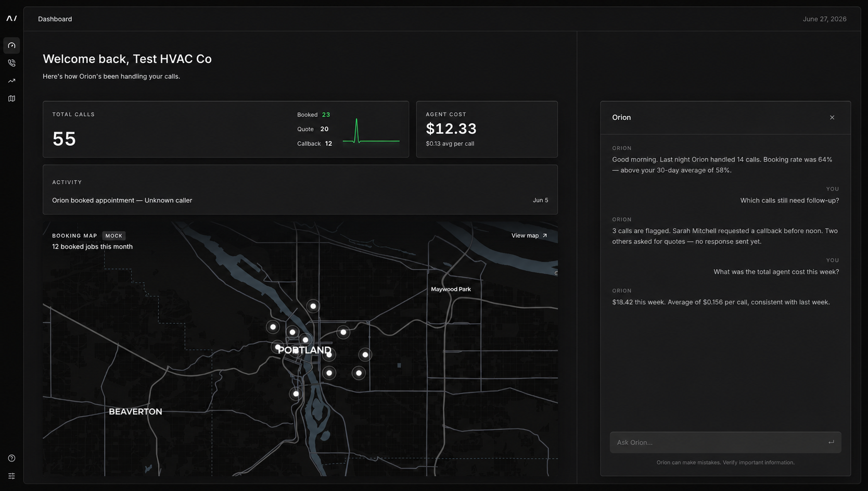The width and height of the screenshot is (868, 491).
Task: Click Orion's '3 calls are flagged' message
Action: [x=725, y=236]
